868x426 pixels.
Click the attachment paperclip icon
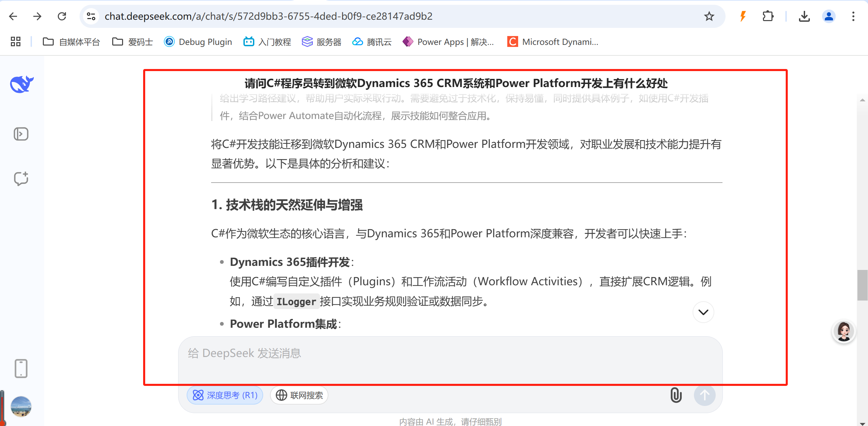coord(676,395)
